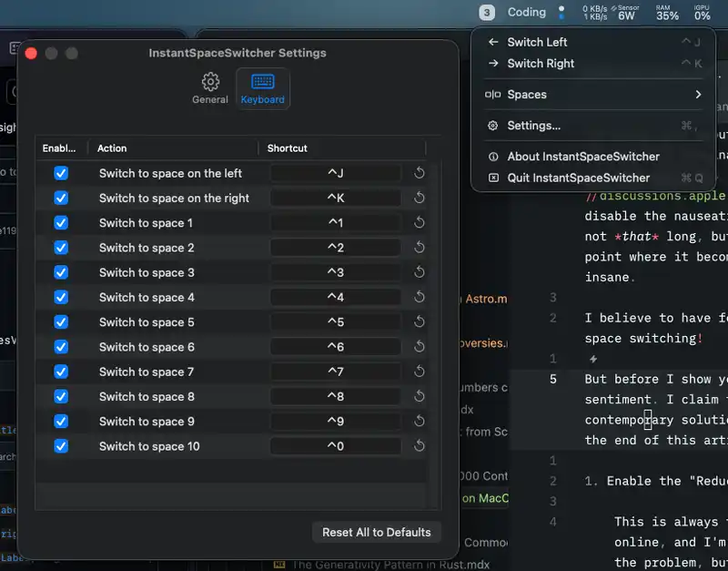Edit the ^2 shortcut field for space 2
The image size is (728, 571).
tap(336, 248)
